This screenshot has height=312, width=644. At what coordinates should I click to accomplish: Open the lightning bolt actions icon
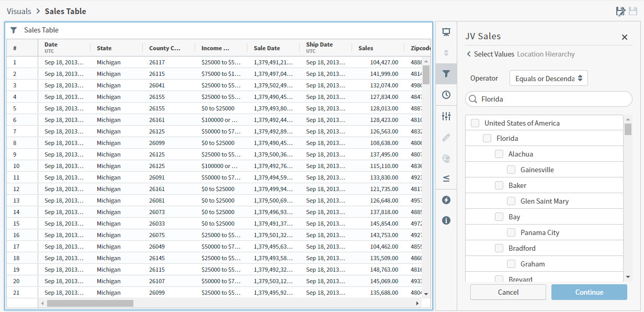(446, 200)
